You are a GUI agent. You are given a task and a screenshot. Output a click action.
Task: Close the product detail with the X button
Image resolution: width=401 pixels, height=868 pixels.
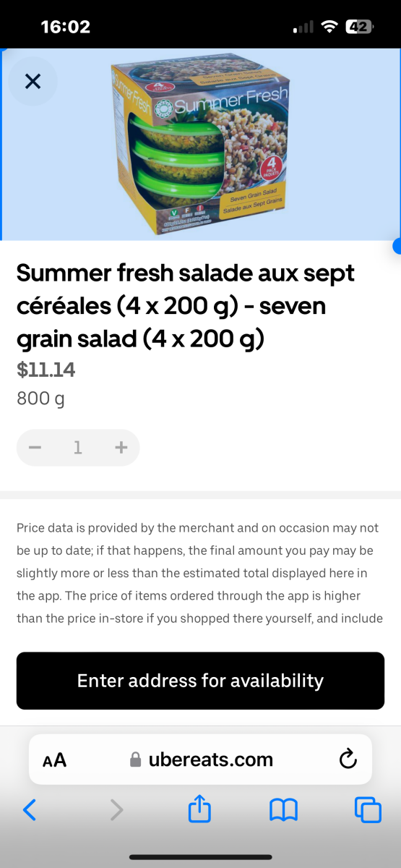click(x=33, y=81)
